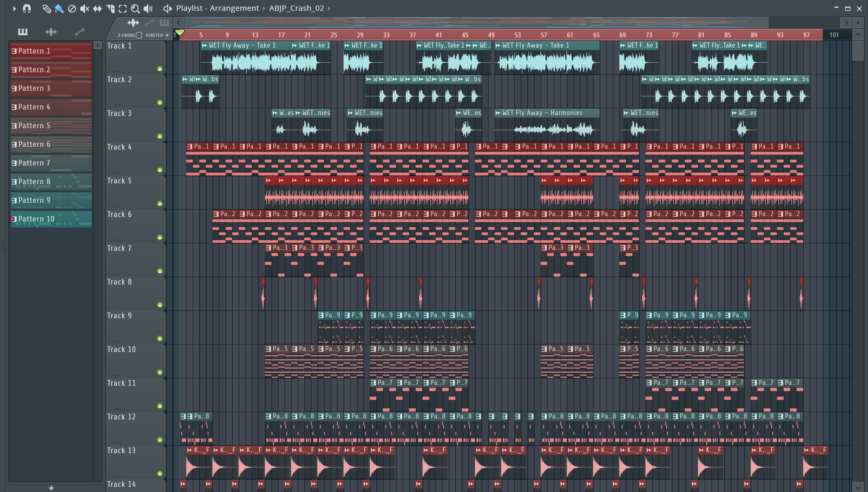This screenshot has width=868, height=492.
Task: Mute Track 10 with its green LED
Action: 160,372
